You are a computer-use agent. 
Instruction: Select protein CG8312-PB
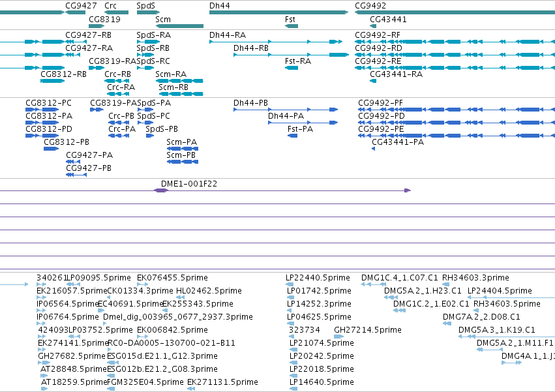52,149
